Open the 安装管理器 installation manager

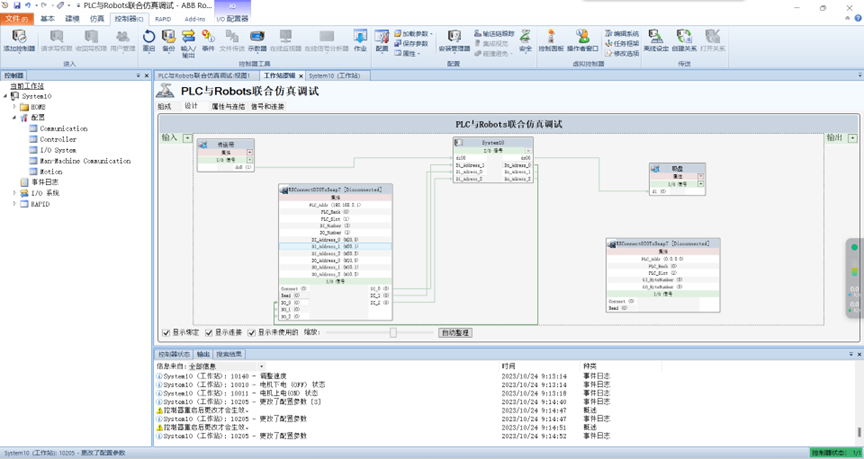(x=454, y=41)
